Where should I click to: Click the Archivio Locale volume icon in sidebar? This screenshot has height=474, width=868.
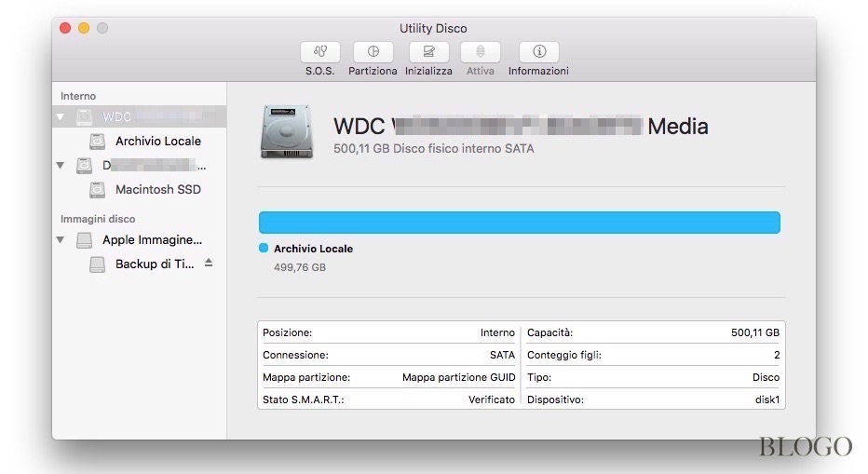(98, 142)
